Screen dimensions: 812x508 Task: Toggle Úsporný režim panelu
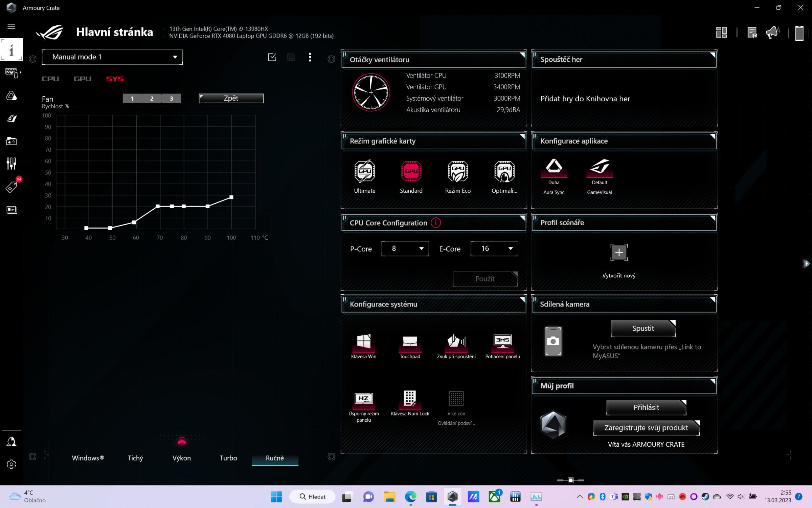click(x=364, y=407)
